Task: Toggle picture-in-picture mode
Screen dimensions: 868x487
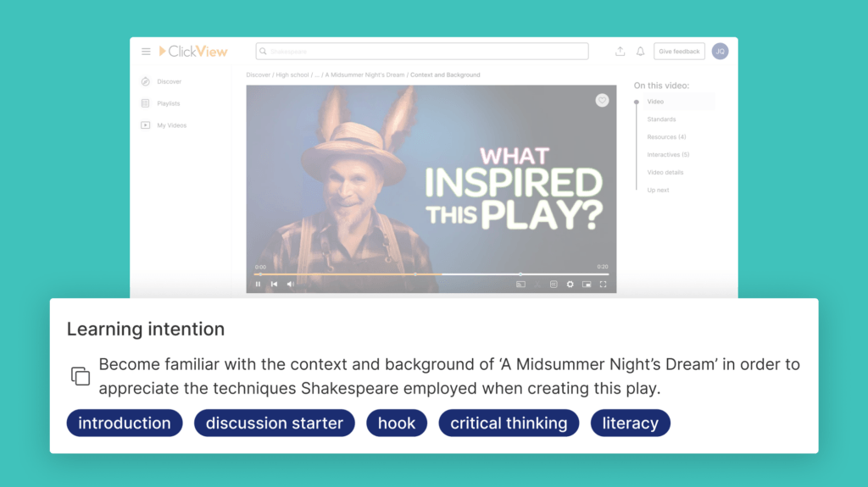Action: coord(587,285)
